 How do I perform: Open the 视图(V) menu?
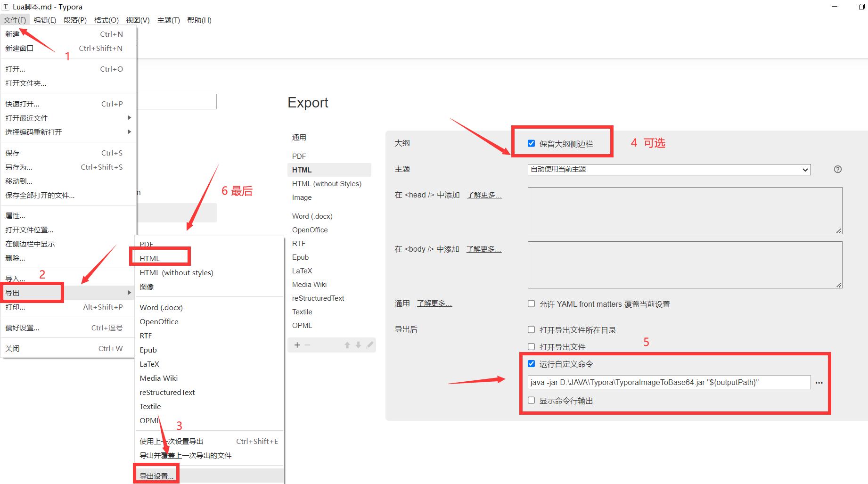(x=138, y=20)
